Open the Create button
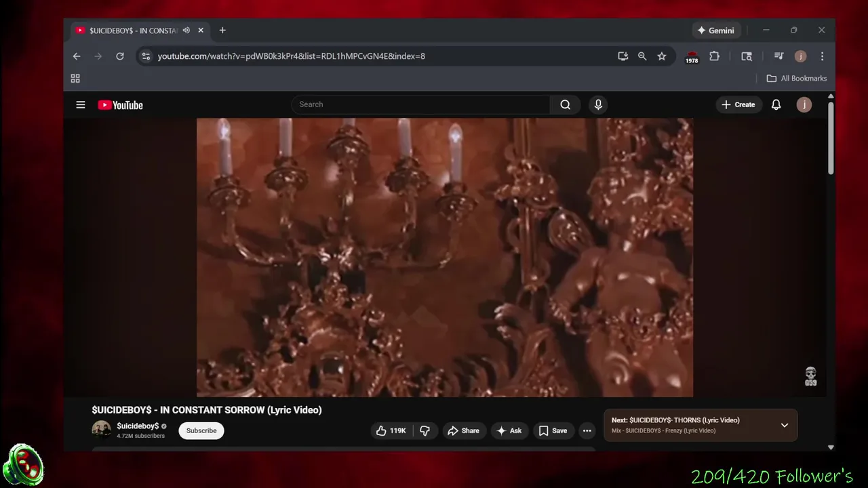This screenshot has width=868, height=488. pyautogui.click(x=738, y=104)
